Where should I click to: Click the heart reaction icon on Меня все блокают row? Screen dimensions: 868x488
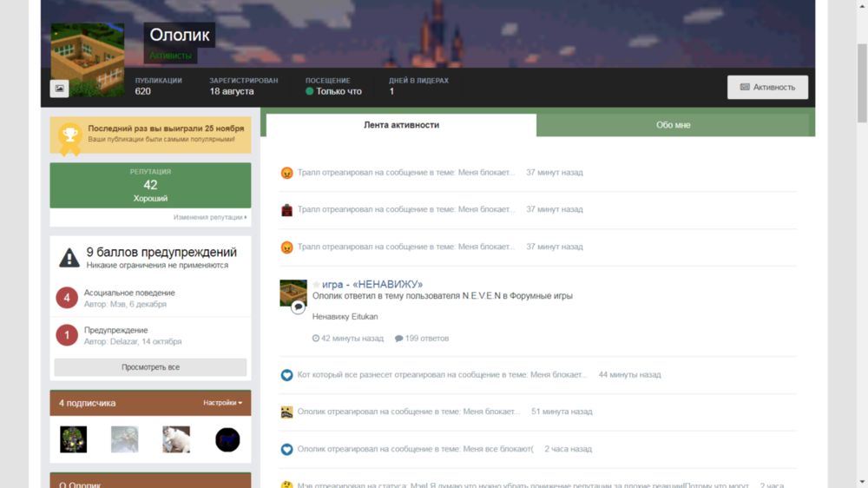tap(286, 449)
